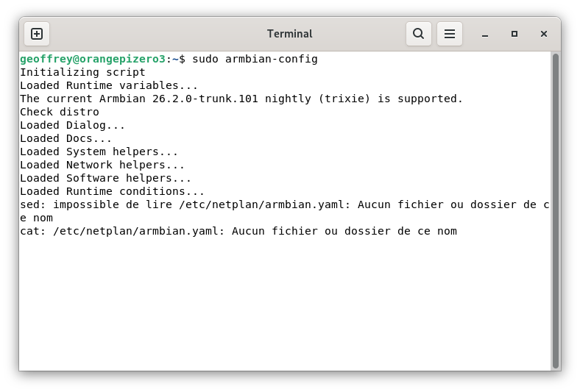Click the search magnifier icon
The height and width of the screenshot is (392, 580).
[418, 34]
